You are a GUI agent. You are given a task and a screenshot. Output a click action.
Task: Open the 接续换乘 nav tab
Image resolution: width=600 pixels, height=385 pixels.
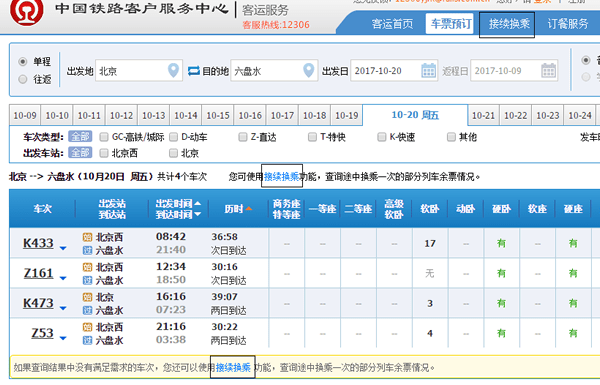coord(509,24)
